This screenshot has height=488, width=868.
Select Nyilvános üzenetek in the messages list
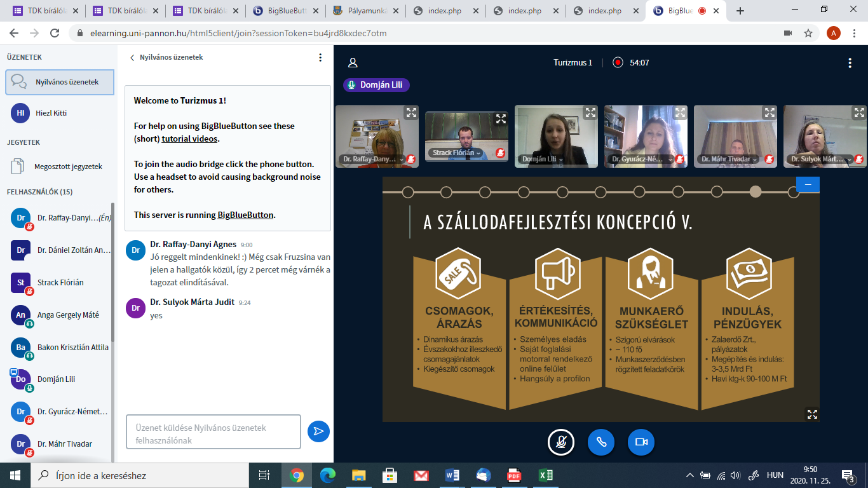coord(60,82)
